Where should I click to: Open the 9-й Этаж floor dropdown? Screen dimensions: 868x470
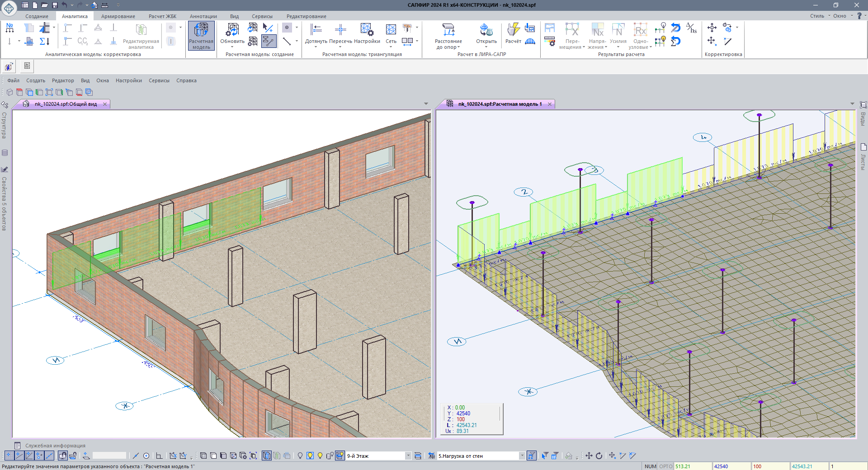[x=408, y=456]
